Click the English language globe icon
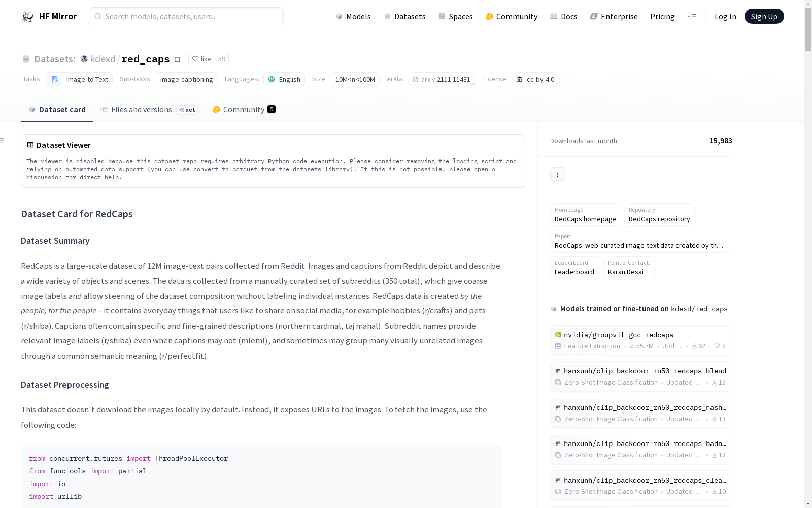The height and width of the screenshot is (508, 812). tap(272, 79)
